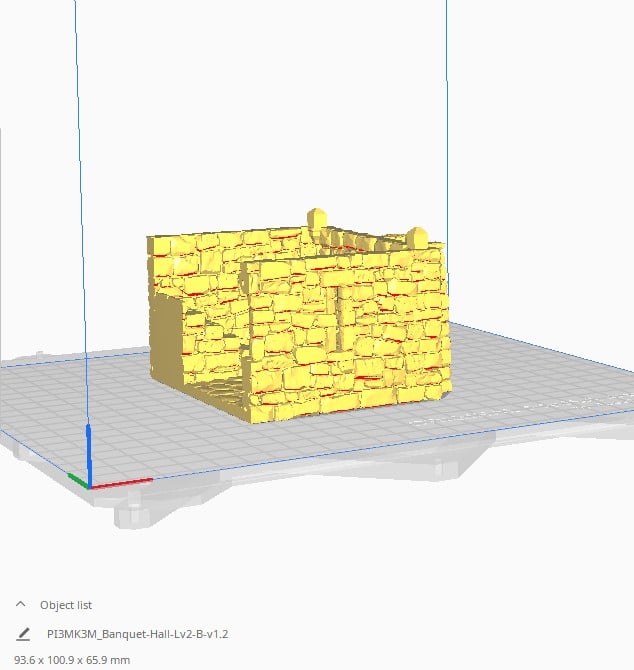Click the left rounded post atop the model
The width and height of the screenshot is (634, 670).
pyautogui.click(x=316, y=218)
